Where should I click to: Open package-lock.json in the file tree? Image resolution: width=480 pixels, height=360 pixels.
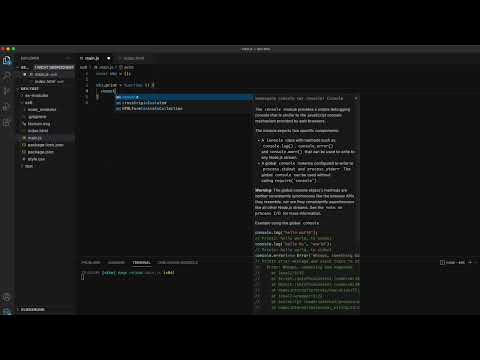(x=45, y=145)
